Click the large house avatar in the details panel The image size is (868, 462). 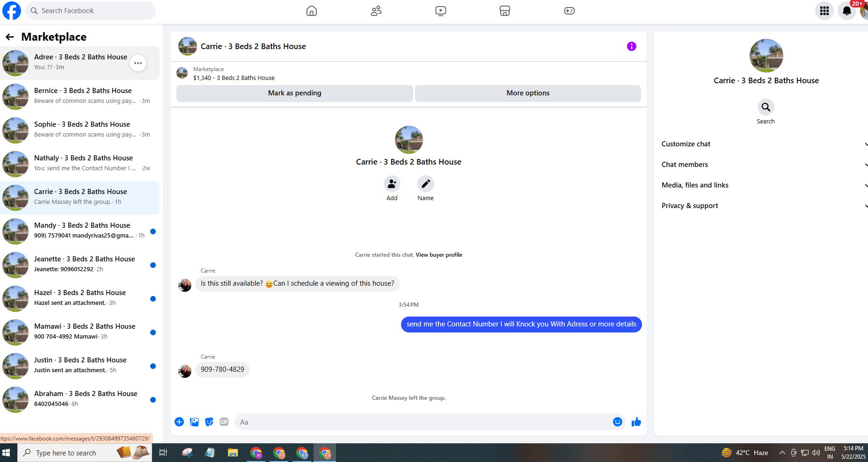click(x=766, y=56)
